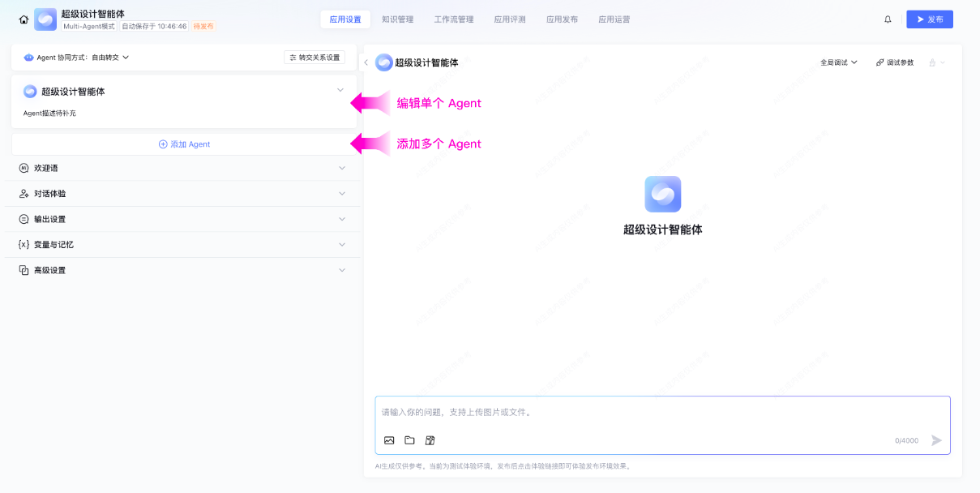Click the third attachment icon in chat box
The width and height of the screenshot is (980, 493).
[430, 440]
